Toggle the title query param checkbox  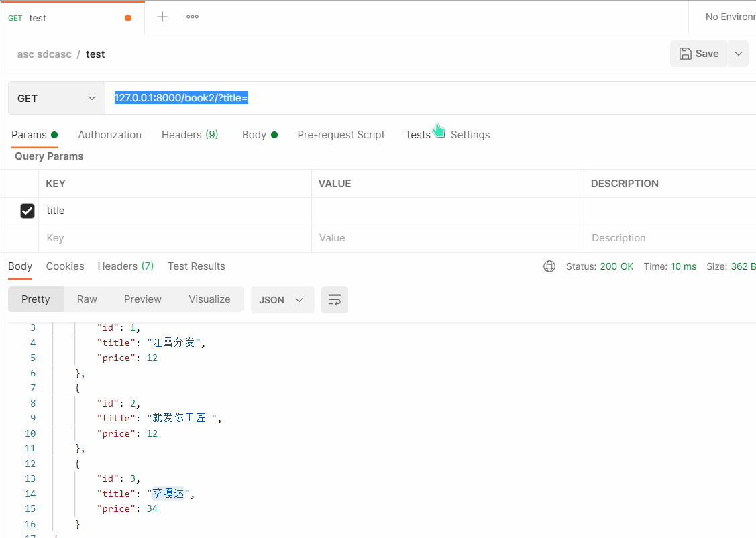(x=28, y=211)
